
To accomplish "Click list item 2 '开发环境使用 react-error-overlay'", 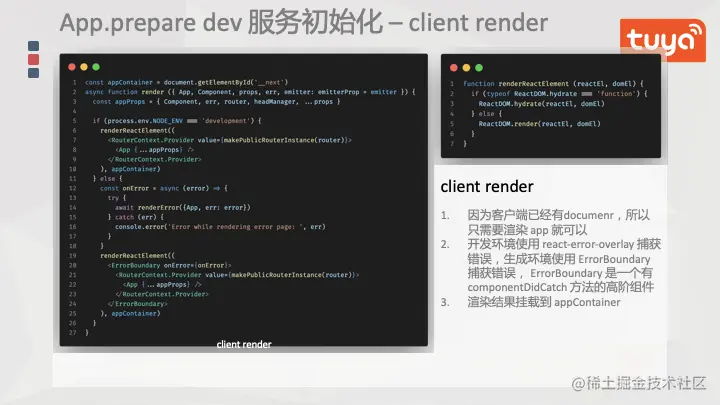I will point(564,266).
